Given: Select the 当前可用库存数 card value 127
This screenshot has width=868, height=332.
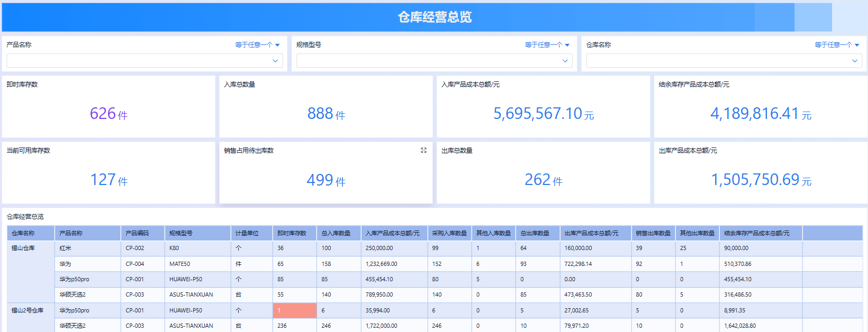Looking at the screenshot, I should [103, 180].
